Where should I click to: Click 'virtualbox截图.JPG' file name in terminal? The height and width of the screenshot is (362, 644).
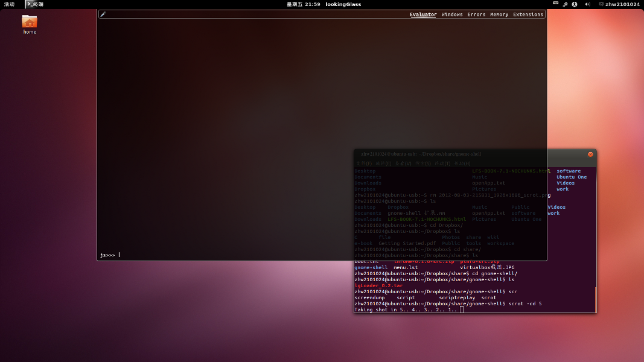tap(487, 267)
